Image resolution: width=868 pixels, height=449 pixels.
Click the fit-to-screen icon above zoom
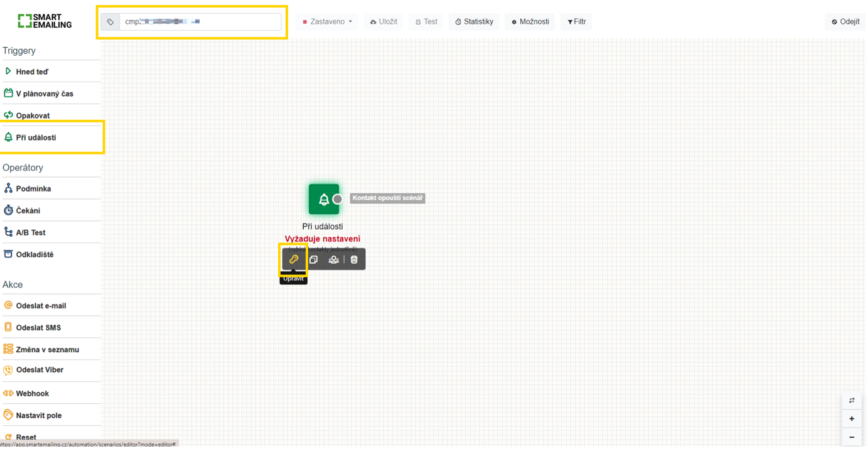pos(852,401)
